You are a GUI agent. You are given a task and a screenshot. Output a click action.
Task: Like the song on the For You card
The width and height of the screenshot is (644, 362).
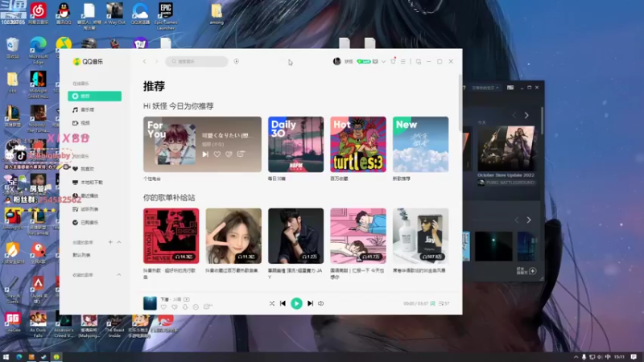[217, 154]
